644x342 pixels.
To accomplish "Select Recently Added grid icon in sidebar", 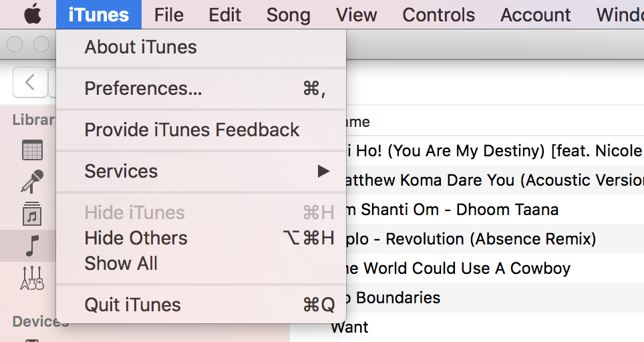I will tap(32, 150).
